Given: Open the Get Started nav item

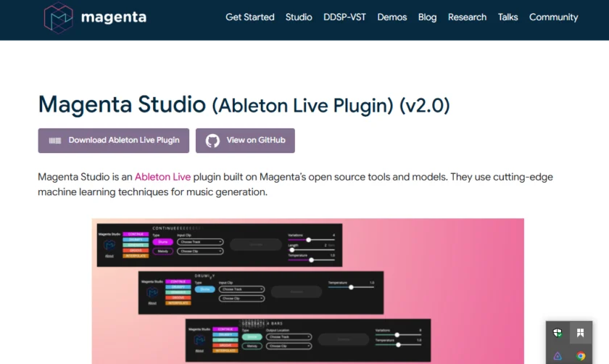Looking at the screenshot, I should (249, 17).
